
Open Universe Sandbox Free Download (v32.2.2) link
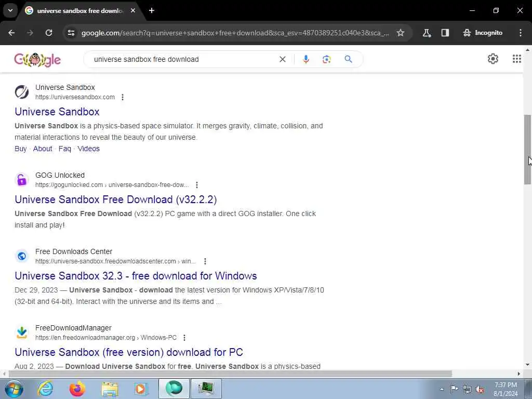pyautogui.click(x=116, y=199)
